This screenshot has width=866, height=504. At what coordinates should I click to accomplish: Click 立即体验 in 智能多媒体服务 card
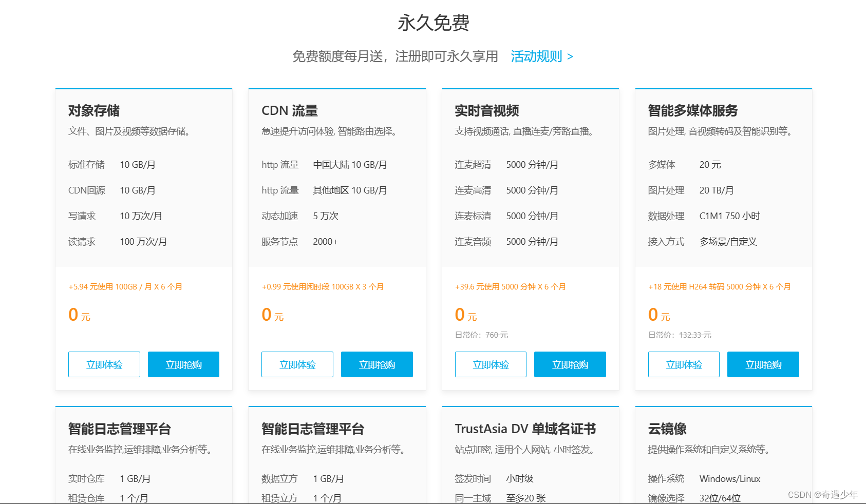point(684,364)
